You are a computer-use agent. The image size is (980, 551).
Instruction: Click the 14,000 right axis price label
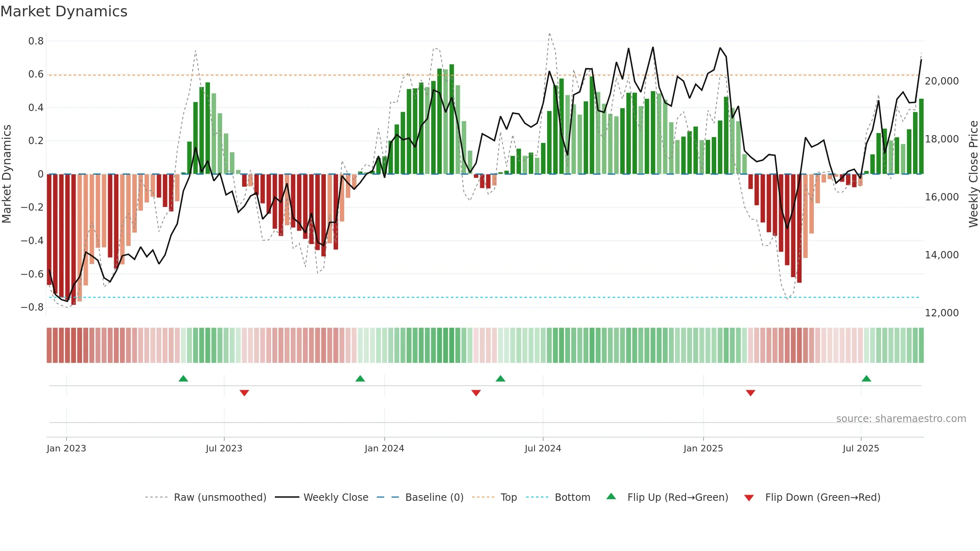click(x=942, y=255)
